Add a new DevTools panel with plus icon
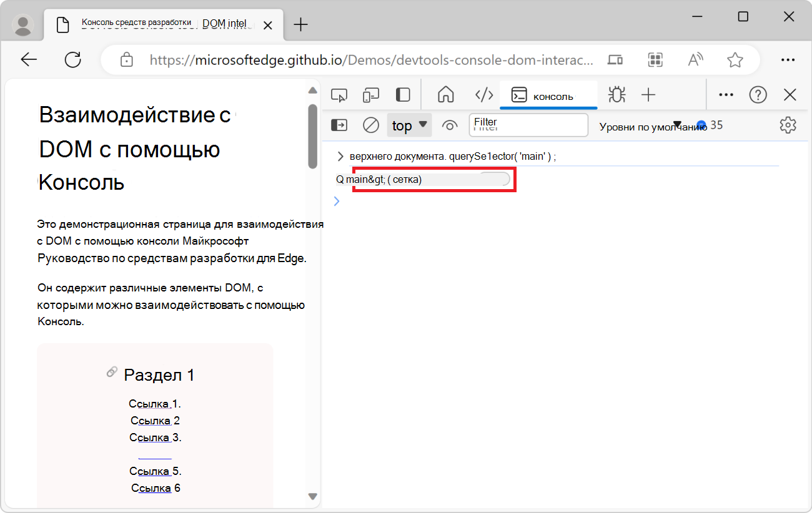This screenshot has width=812, height=513. tap(648, 94)
